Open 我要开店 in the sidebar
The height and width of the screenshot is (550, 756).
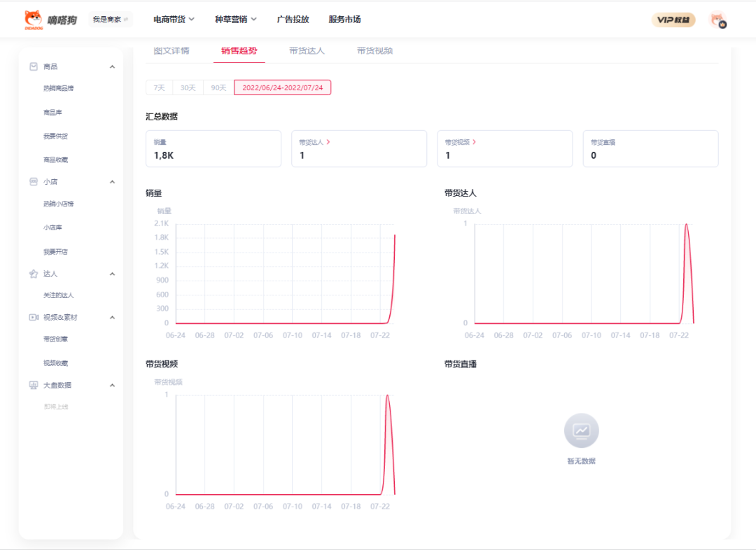click(x=55, y=252)
